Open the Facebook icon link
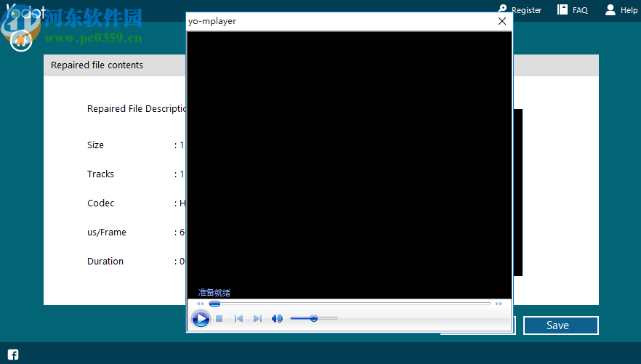The image size is (641, 364). point(13,355)
